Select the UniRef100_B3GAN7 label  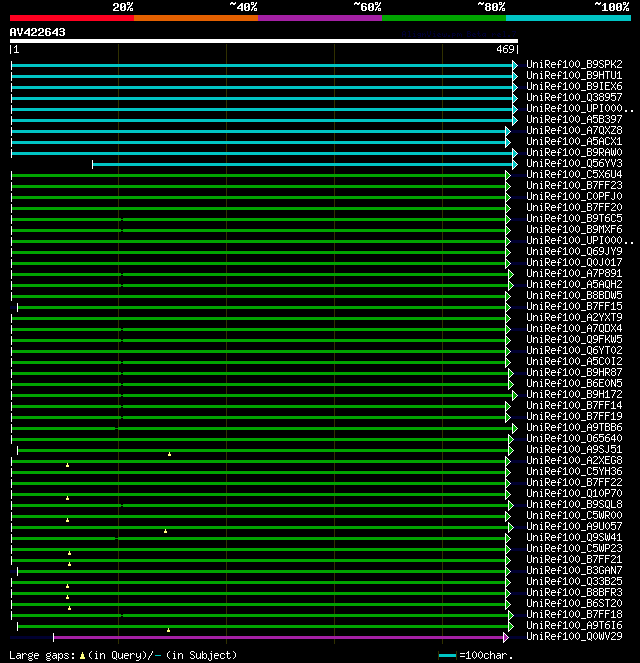click(574, 570)
